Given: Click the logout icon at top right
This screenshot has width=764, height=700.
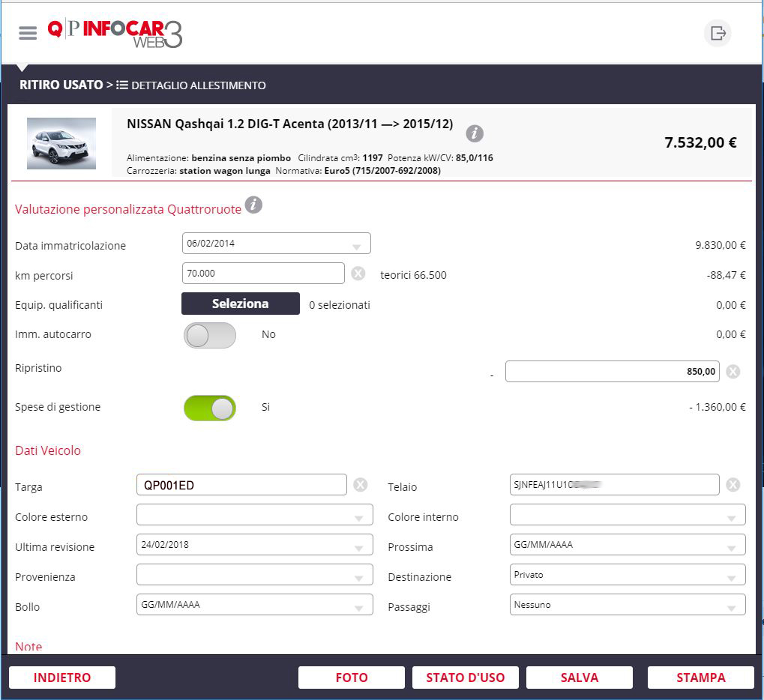Looking at the screenshot, I should (x=718, y=33).
